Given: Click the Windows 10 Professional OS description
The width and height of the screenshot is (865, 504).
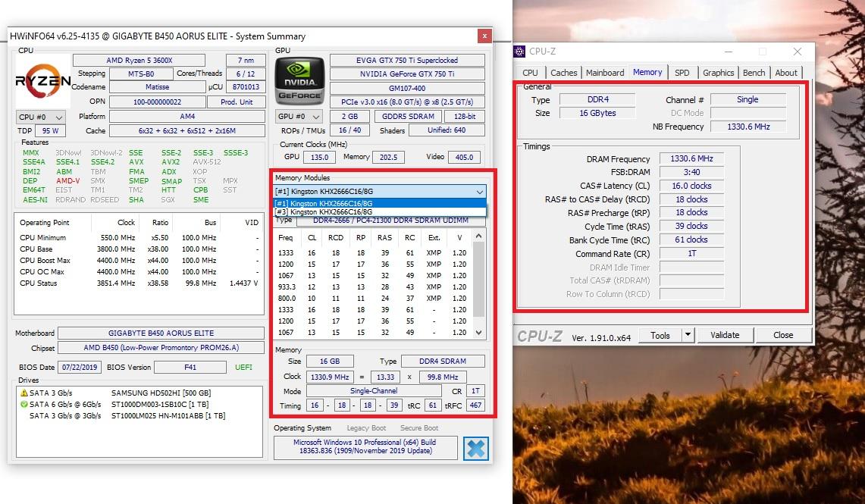Looking at the screenshot, I should (365, 446).
